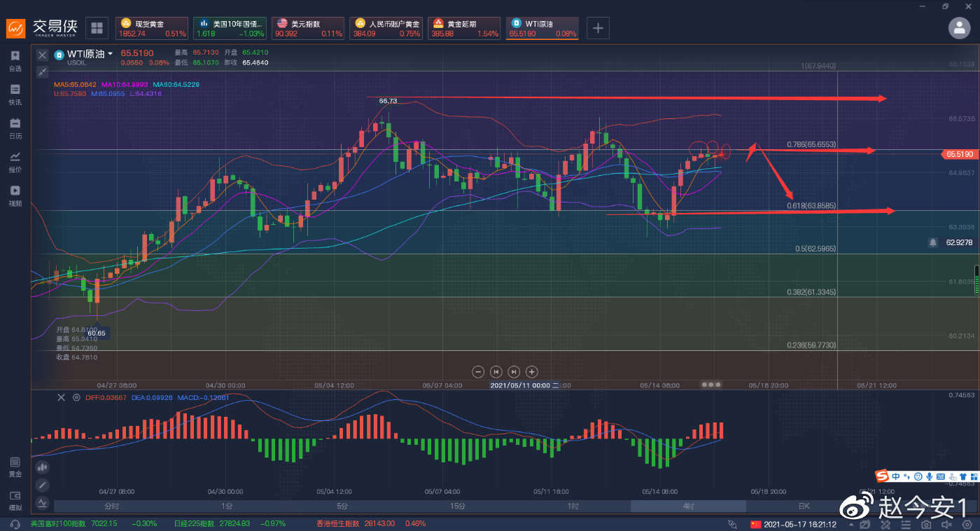
Task: Select the 日K timeframe
Action: click(x=804, y=506)
